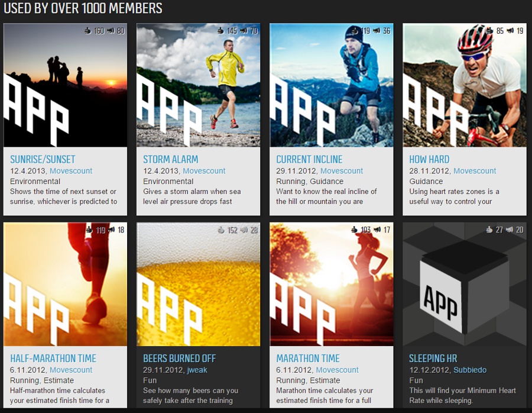Screen dimensions: 532x413
Task: Click 'Running, Estimate' under Half-Marathon Time
Action: 42,380
